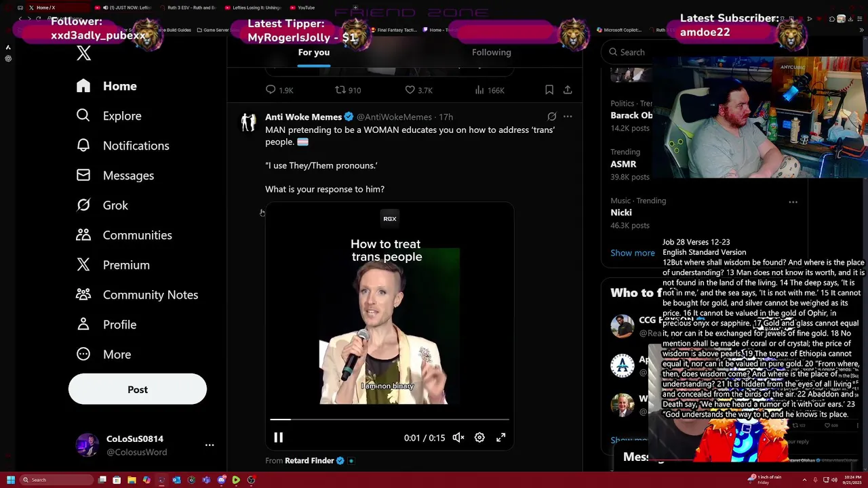Open the Windows Start menu
The image size is (868, 488).
click(x=11, y=480)
